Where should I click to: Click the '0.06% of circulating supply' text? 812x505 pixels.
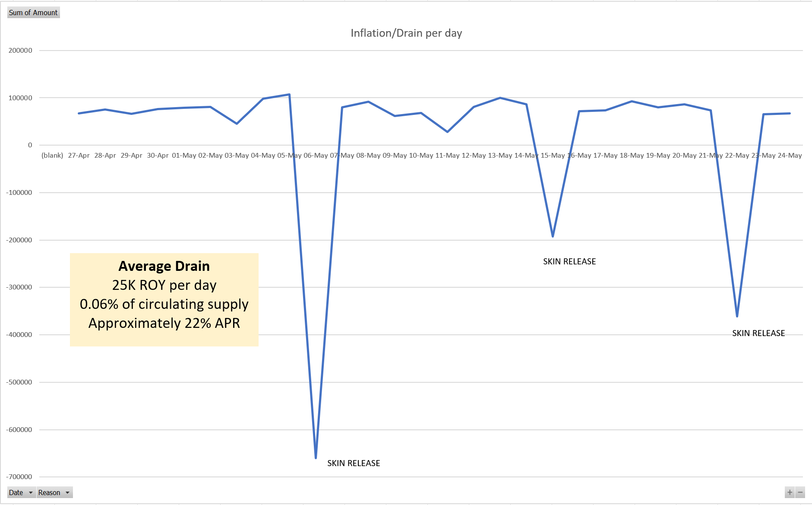tap(164, 304)
